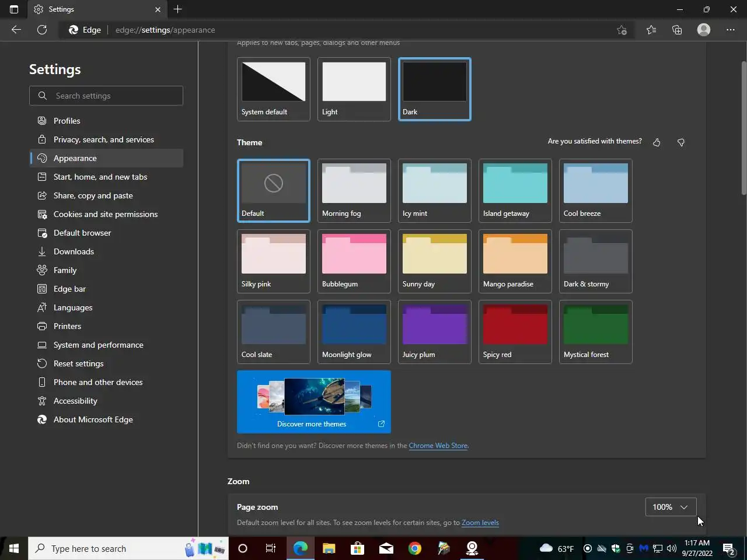The image size is (747, 560).
Task: Open Reset settings page
Action: (x=106, y=363)
